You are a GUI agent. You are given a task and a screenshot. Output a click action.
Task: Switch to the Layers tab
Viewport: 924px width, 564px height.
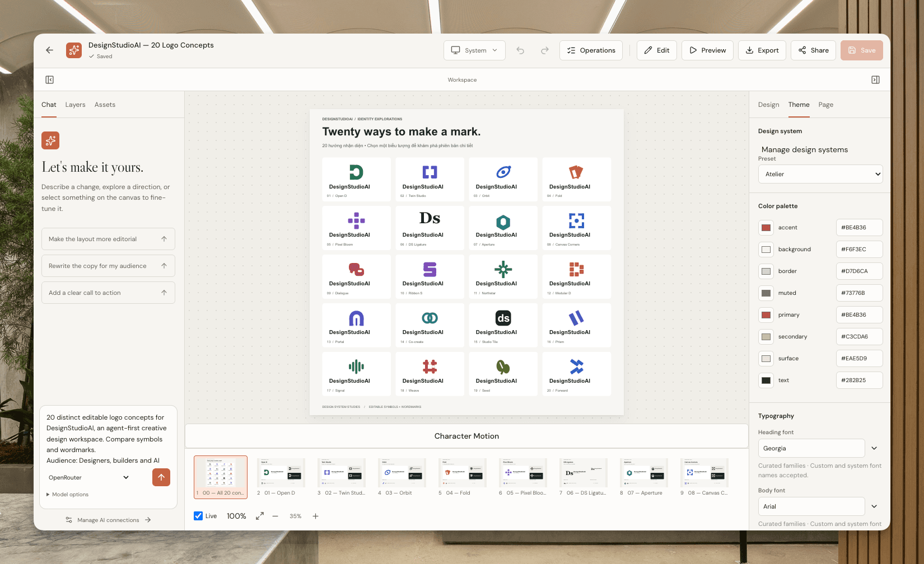pos(75,105)
